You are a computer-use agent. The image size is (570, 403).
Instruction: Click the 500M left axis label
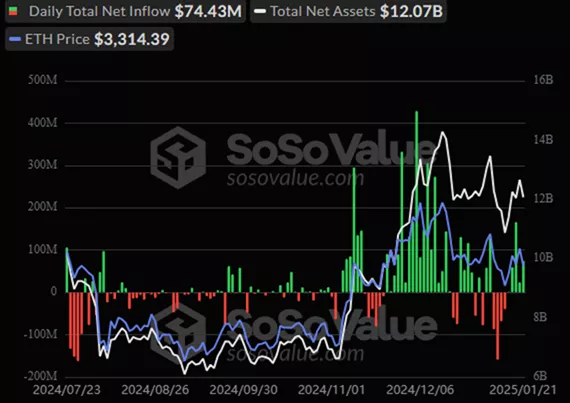[43, 80]
